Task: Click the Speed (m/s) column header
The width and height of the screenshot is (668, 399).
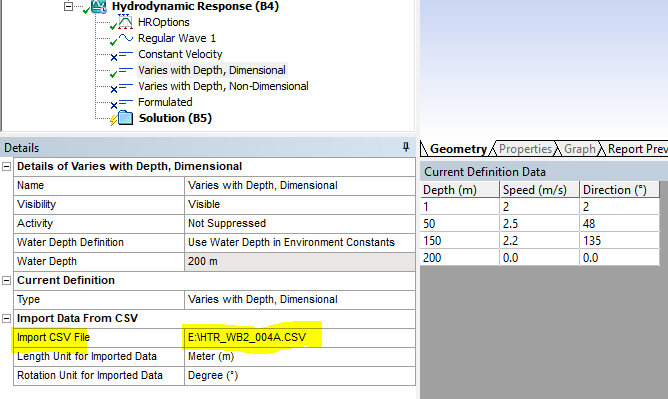Action: 539,190
